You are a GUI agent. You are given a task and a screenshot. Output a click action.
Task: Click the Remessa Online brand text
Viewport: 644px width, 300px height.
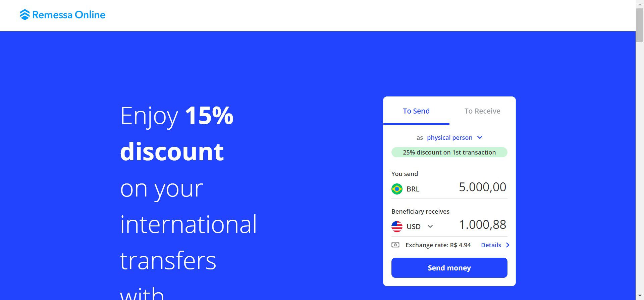pos(69,15)
